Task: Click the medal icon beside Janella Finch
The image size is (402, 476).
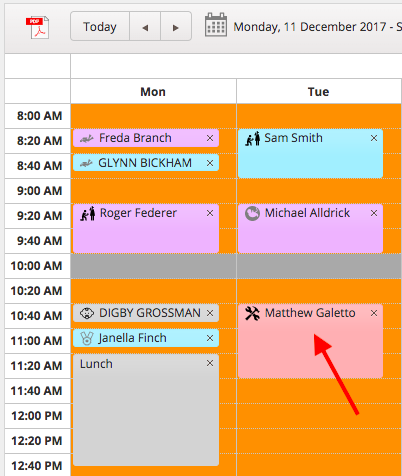Action: pos(87,338)
